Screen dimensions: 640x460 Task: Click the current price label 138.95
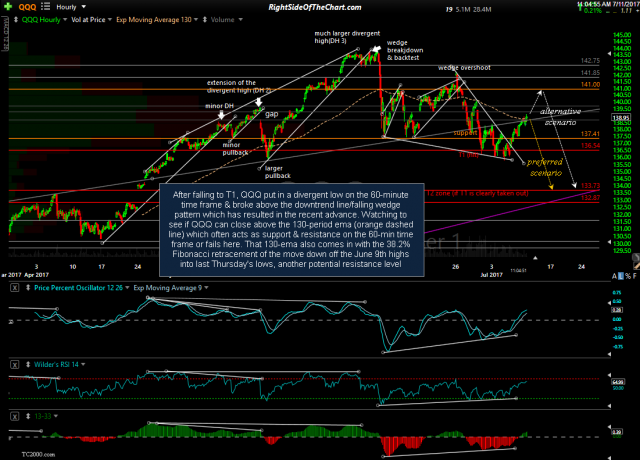pyautogui.click(x=620, y=118)
